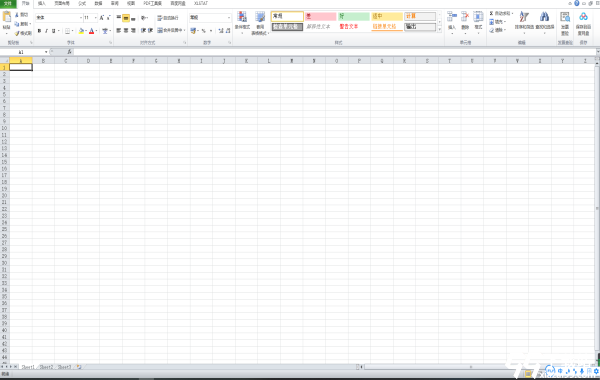
Task: Click the Delete cells icon
Action: (465, 17)
